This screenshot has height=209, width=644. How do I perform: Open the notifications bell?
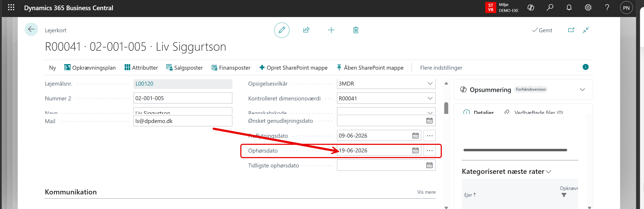tap(569, 8)
